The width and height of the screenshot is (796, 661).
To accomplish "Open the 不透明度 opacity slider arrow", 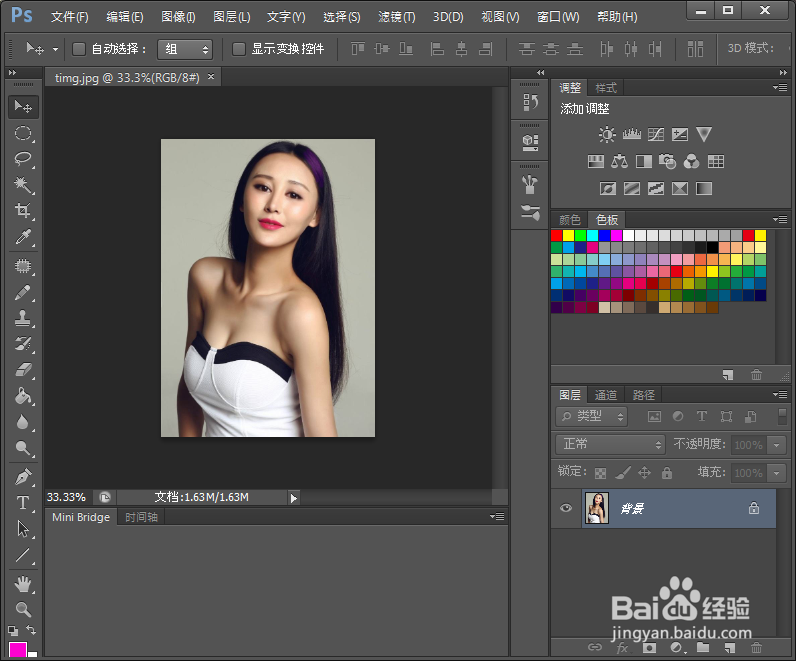I will pyautogui.click(x=776, y=445).
